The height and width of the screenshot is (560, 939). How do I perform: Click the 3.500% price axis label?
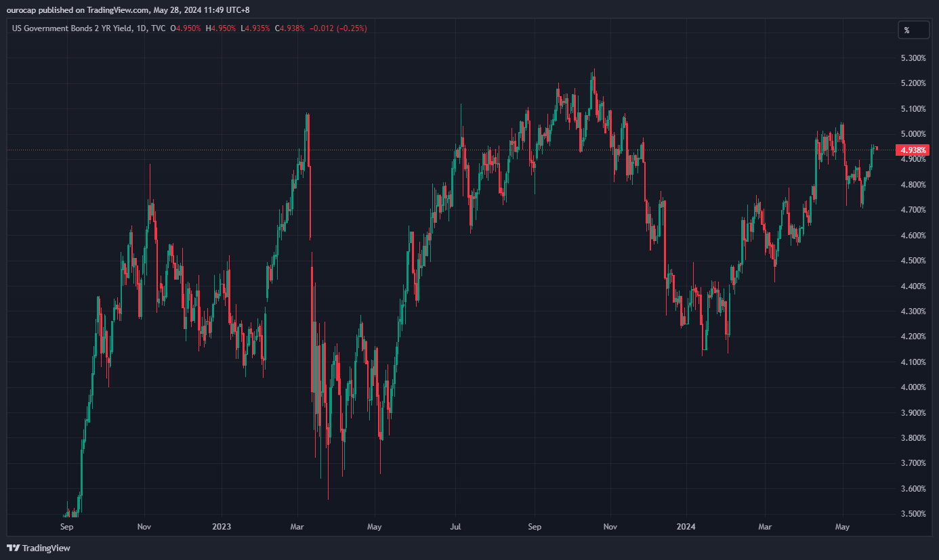pyautogui.click(x=913, y=514)
